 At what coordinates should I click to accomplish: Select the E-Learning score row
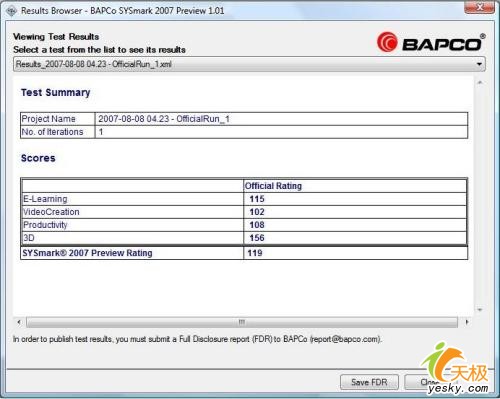244,199
